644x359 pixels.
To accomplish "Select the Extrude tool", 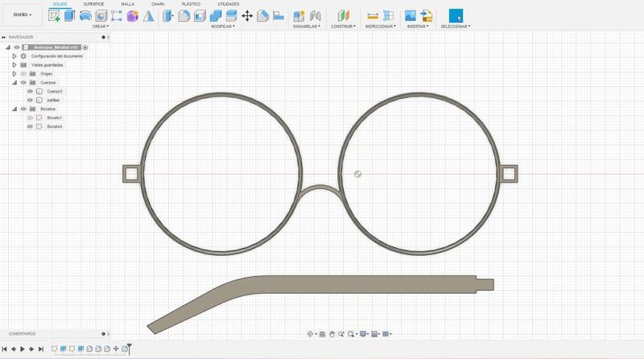I will pyautogui.click(x=69, y=15).
